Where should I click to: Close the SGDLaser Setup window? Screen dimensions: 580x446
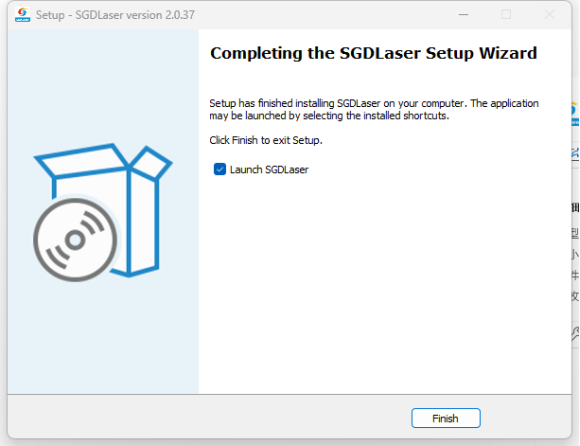point(550,14)
